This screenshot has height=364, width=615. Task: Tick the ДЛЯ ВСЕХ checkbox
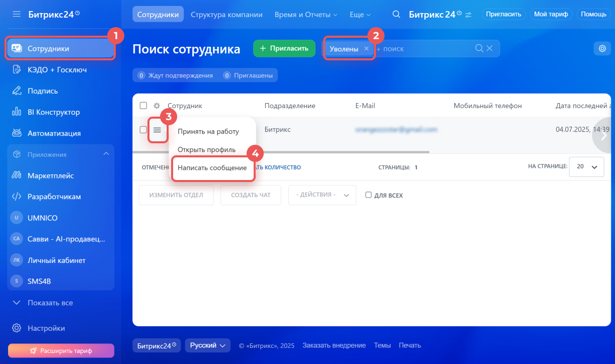(368, 195)
